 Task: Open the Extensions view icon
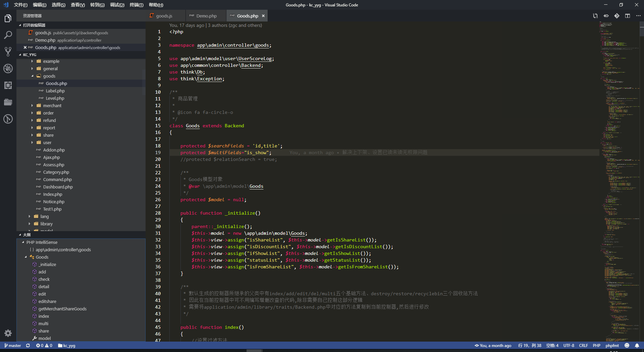coord(8,85)
